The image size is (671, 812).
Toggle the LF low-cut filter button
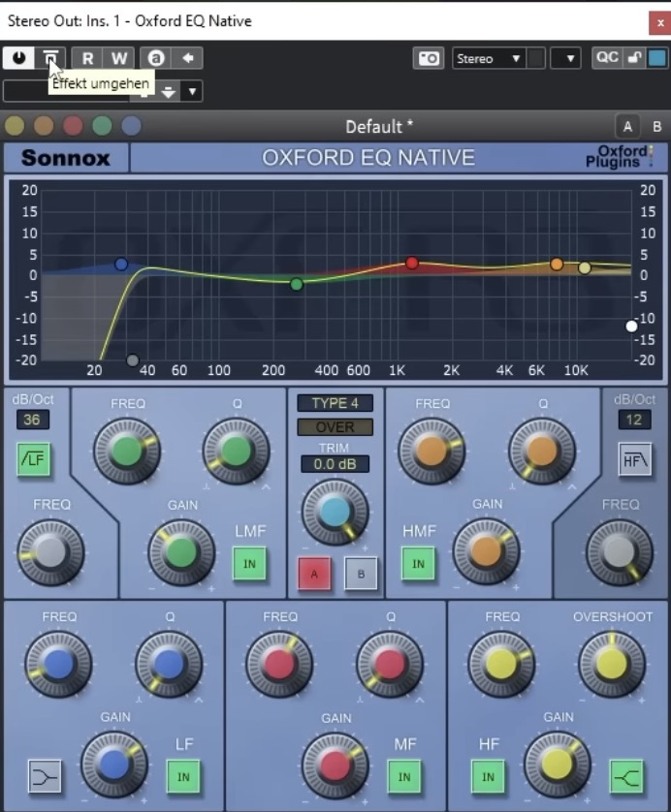click(34, 459)
